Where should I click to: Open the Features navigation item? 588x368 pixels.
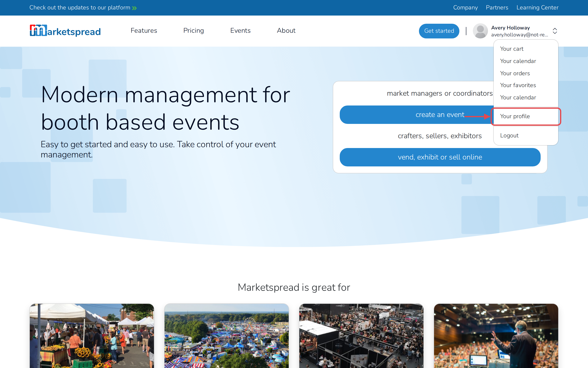pos(144,30)
